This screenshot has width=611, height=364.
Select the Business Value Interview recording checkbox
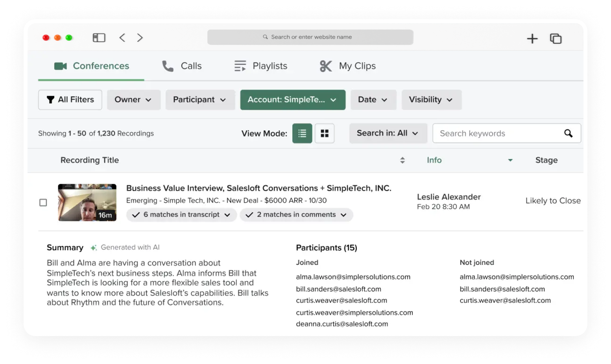pyautogui.click(x=43, y=203)
